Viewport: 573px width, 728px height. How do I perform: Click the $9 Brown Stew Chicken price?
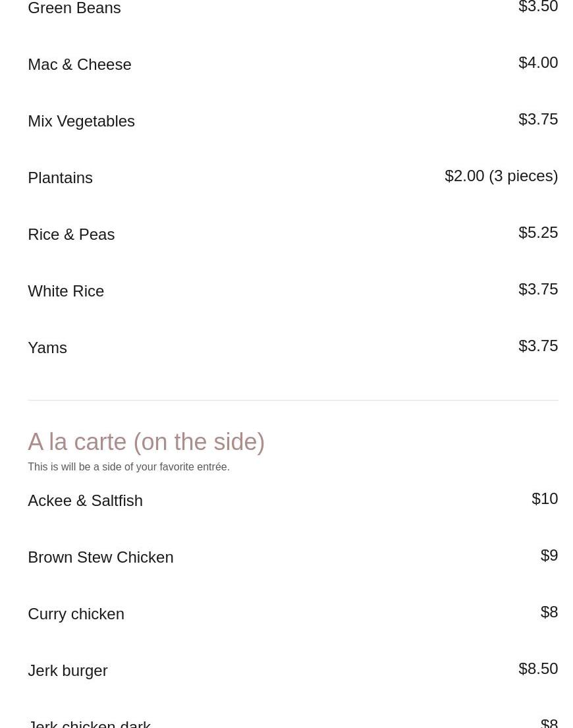549,555
